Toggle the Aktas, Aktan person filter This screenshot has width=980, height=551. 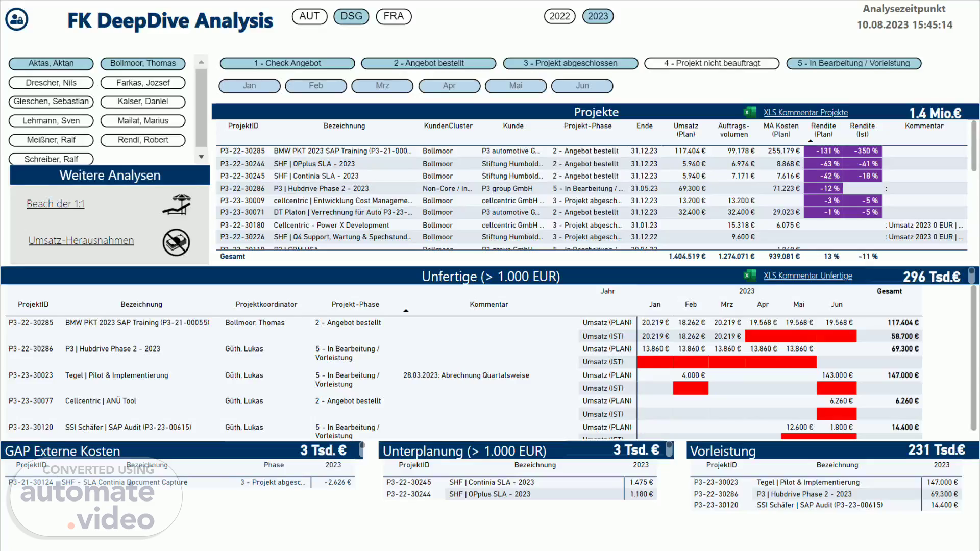click(51, 63)
